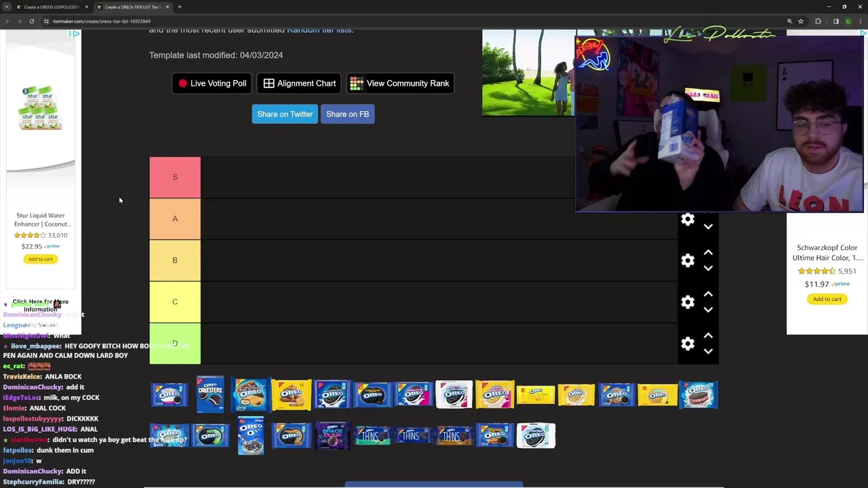Select the brown Oreo Thins image
The width and height of the screenshot is (868, 488).
(454, 435)
